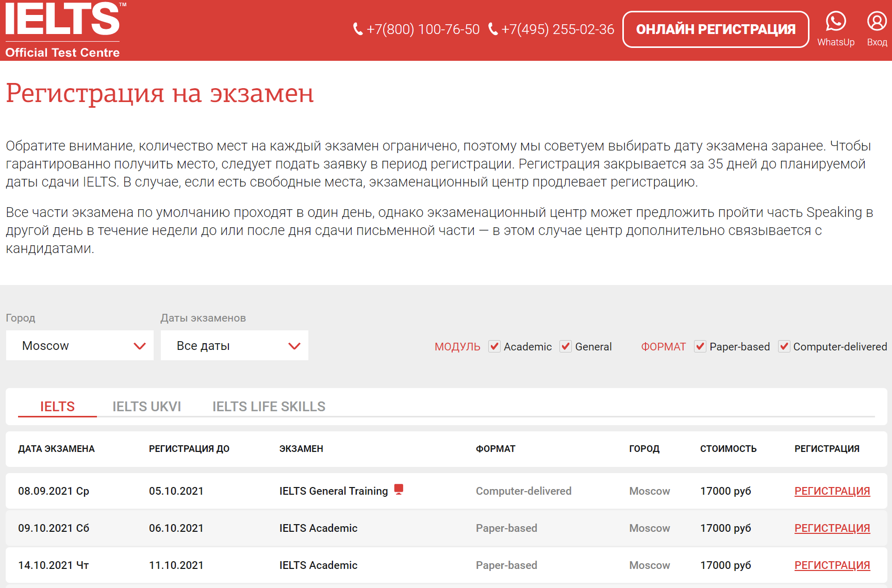892x588 pixels.
Task: Click Paper-based in the 14.10.2021 row
Action: [506, 565]
